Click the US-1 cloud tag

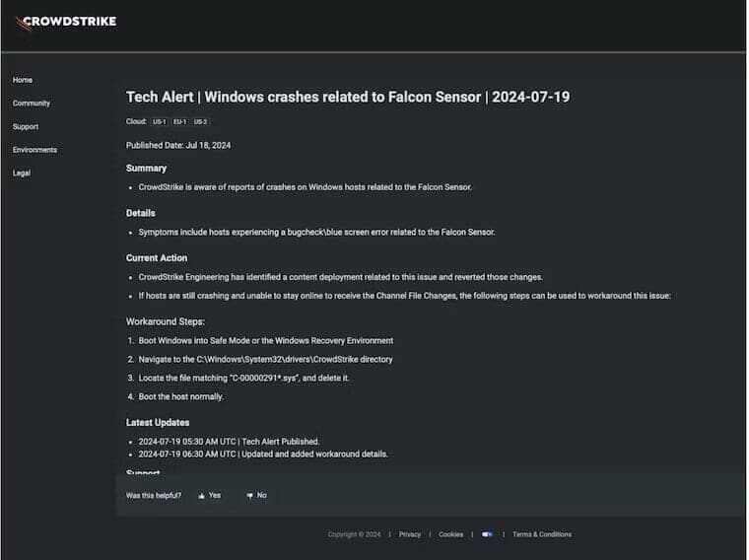[x=159, y=122]
